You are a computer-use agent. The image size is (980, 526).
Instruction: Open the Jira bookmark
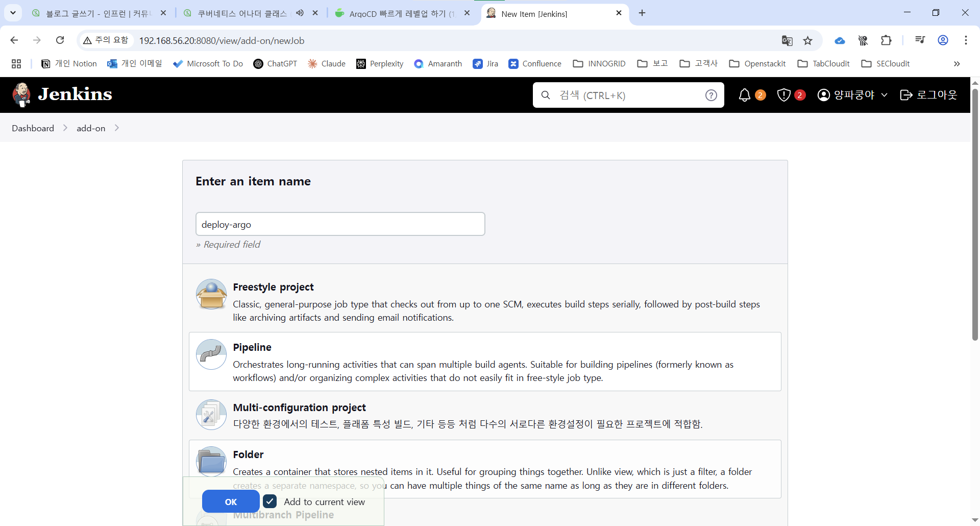point(485,64)
